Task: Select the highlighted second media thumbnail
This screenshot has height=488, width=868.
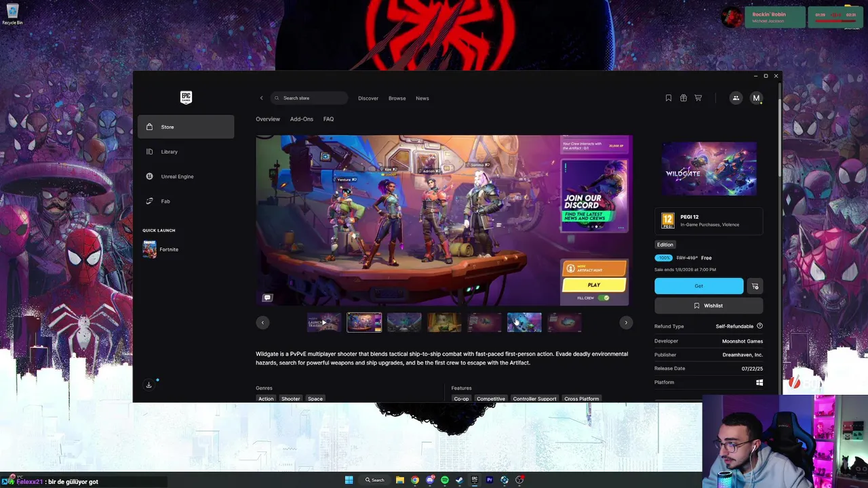Action: (364, 323)
